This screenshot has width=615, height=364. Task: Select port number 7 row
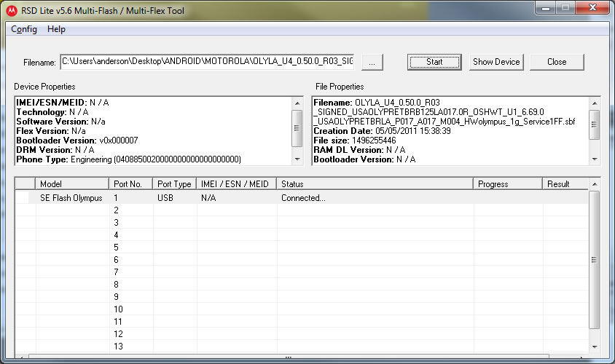click(301, 272)
